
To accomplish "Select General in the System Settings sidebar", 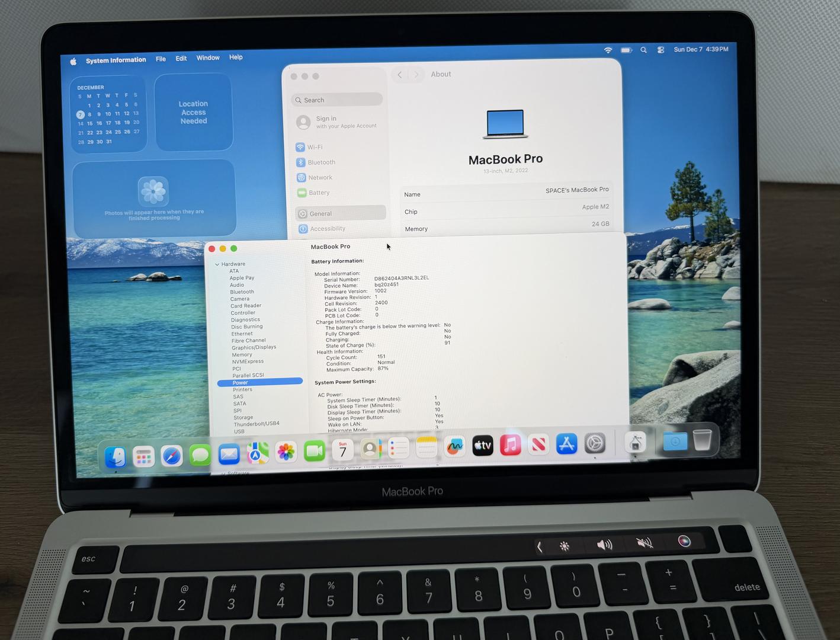I will point(341,213).
